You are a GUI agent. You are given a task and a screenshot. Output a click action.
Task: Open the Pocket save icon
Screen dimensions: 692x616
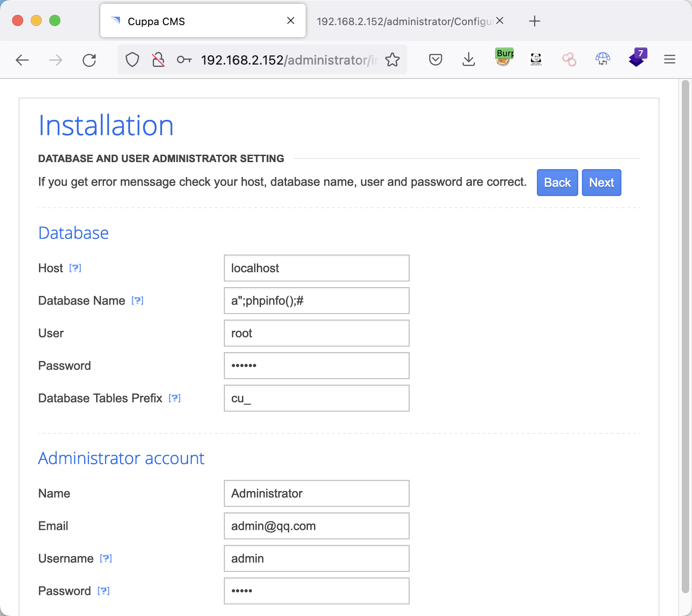click(x=435, y=60)
